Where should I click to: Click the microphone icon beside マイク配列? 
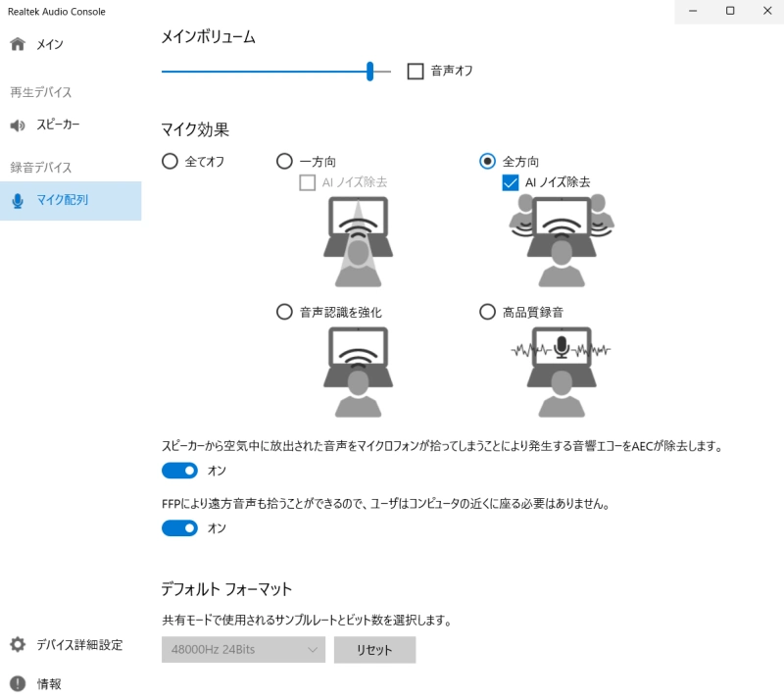click(x=20, y=200)
